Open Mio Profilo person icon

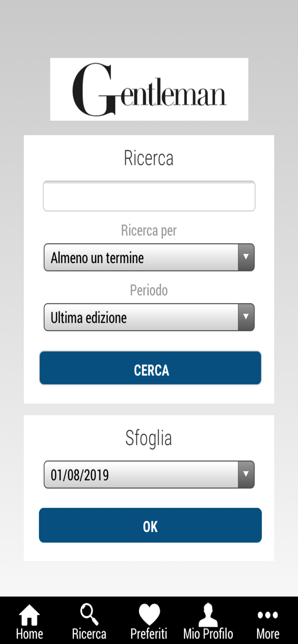coord(208,615)
